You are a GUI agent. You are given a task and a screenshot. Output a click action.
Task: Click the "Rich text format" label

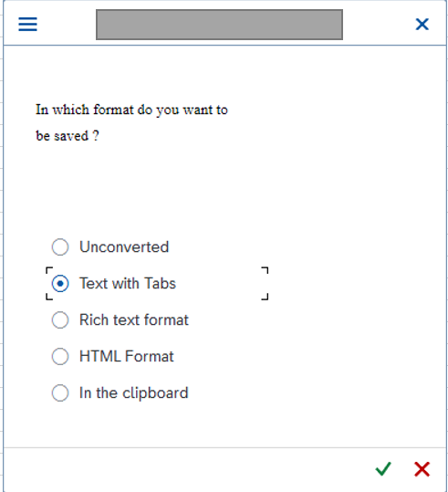click(x=134, y=319)
